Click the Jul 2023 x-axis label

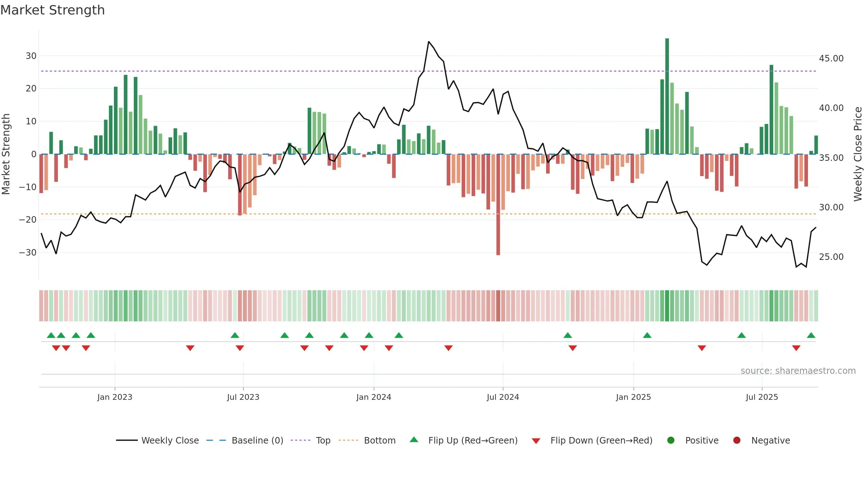(243, 397)
